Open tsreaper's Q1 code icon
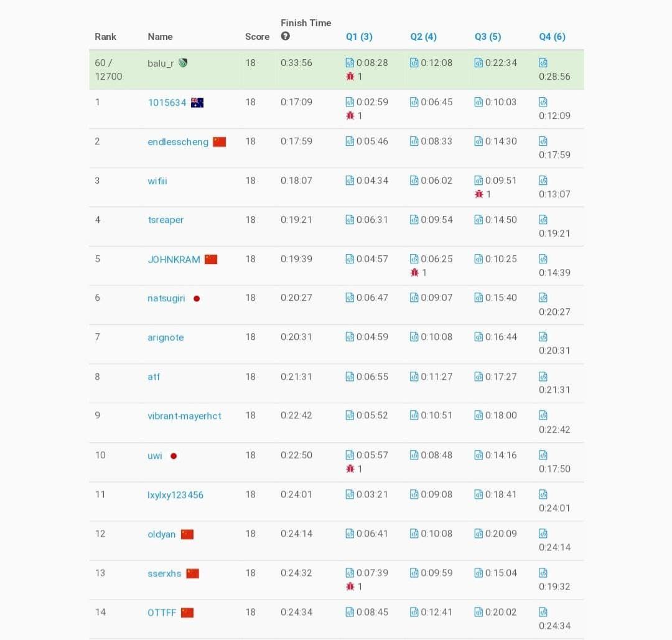Image resolution: width=672 pixels, height=640 pixels. click(x=350, y=220)
